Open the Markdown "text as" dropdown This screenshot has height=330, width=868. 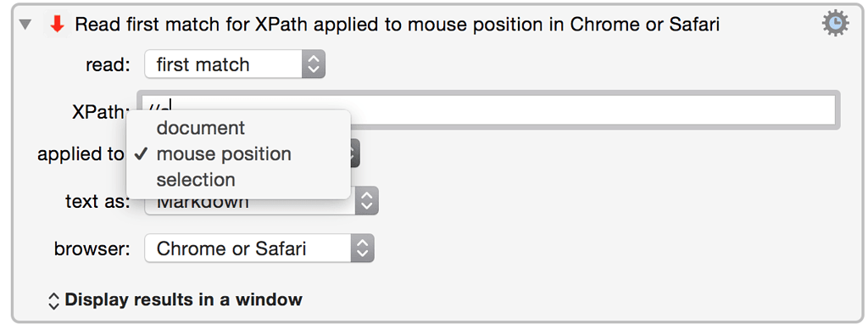pos(261,202)
